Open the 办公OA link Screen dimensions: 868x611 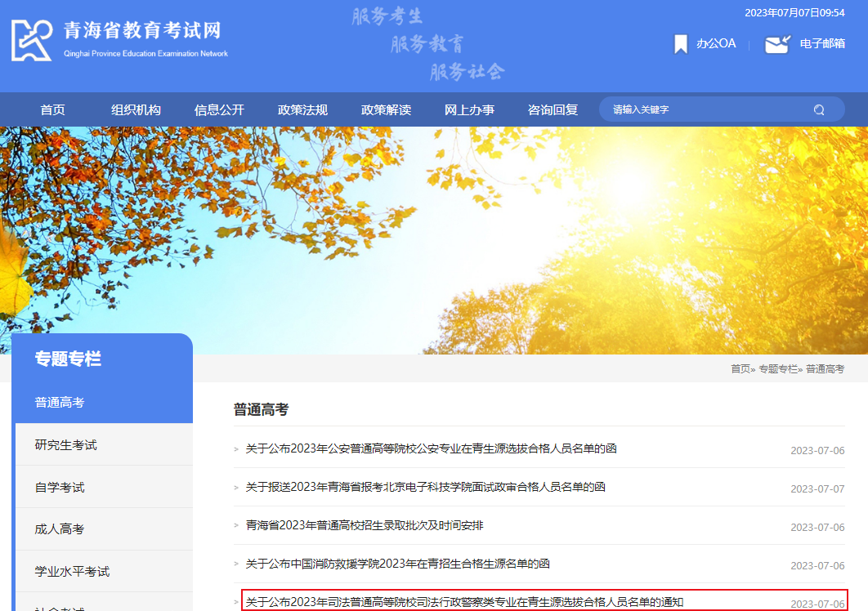coord(716,44)
